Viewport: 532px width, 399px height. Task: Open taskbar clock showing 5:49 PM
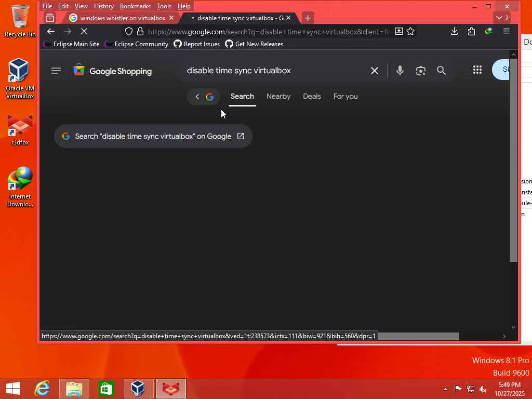tap(509, 389)
